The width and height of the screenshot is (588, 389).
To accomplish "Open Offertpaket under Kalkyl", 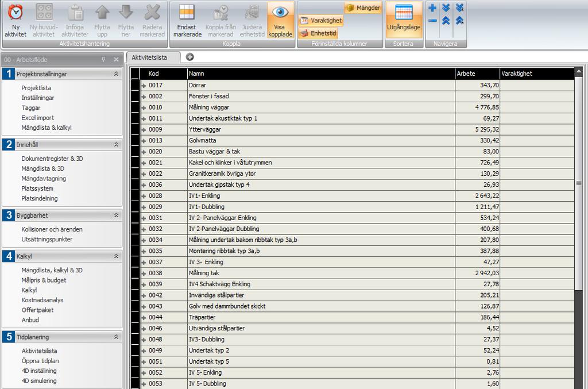I will [x=37, y=310].
